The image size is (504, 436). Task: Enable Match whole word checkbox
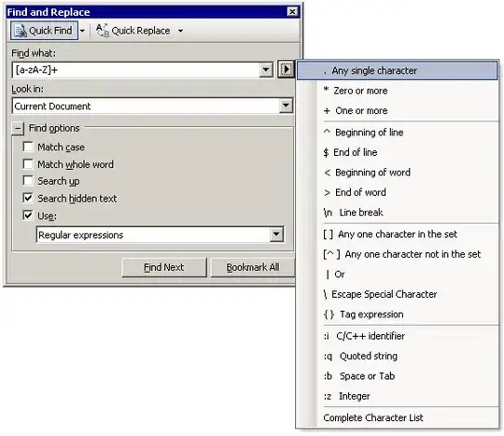pyautogui.click(x=28, y=164)
